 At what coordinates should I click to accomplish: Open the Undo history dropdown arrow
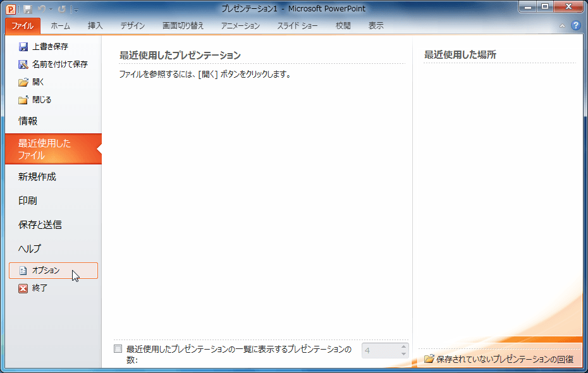tap(51, 9)
